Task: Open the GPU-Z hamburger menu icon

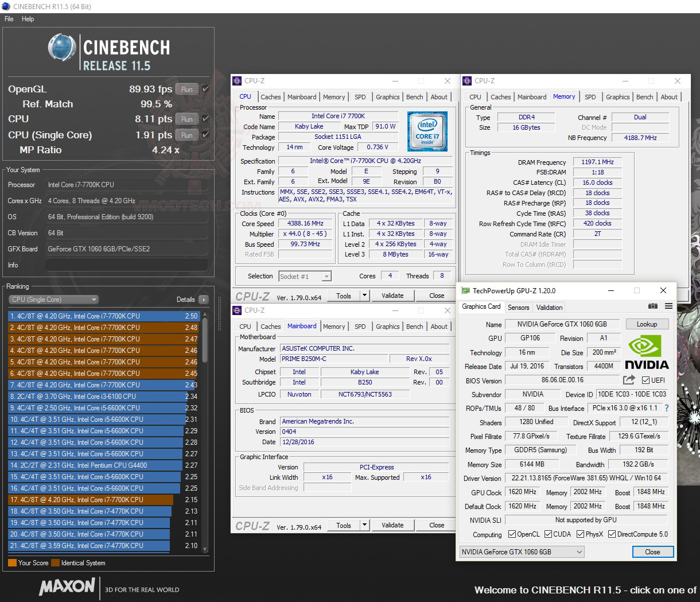Action: (x=668, y=306)
